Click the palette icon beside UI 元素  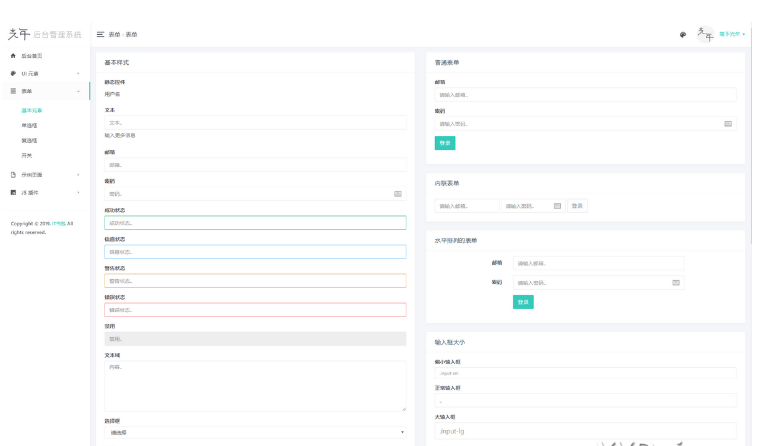[13, 73]
